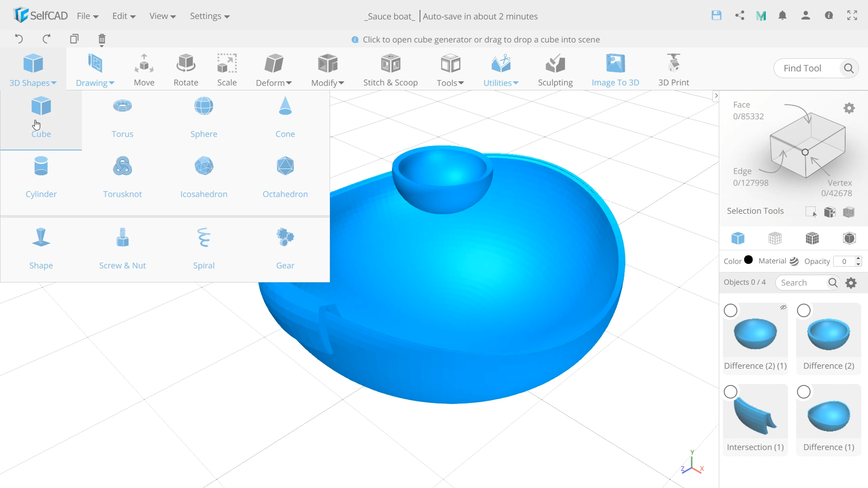Increase the Opacity stepper value

(x=858, y=258)
